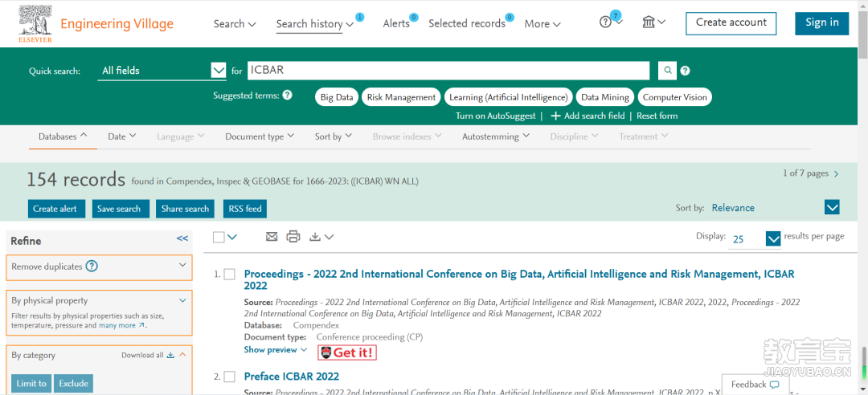Open Sort by filter tab
This screenshot has height=395, width=868.
pos(334,136)
